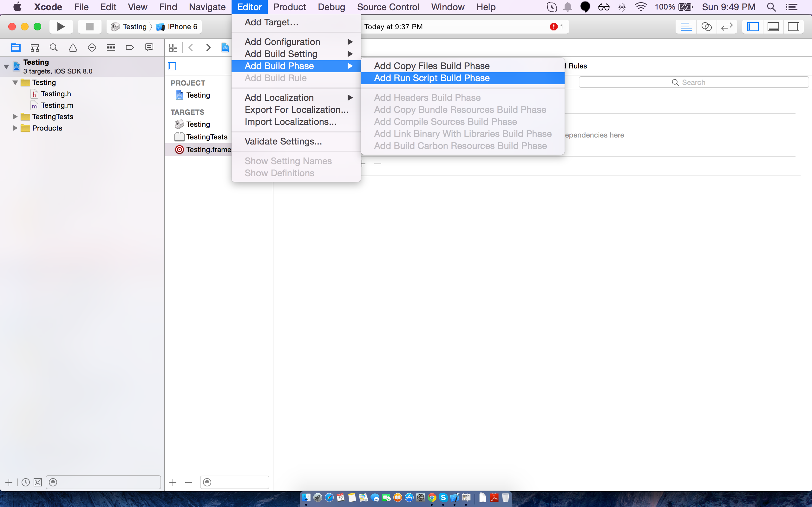
Task: Click the Stop button in toolbar
Action: 89,27
